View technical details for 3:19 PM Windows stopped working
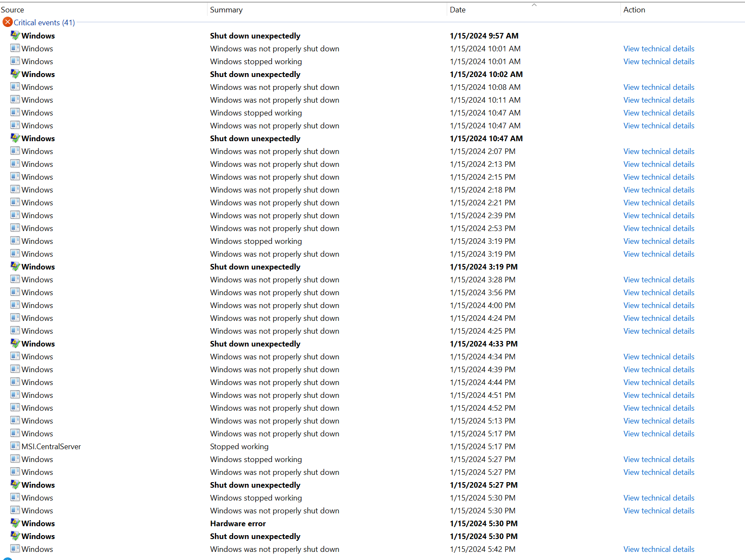 [x=659, y=241]
